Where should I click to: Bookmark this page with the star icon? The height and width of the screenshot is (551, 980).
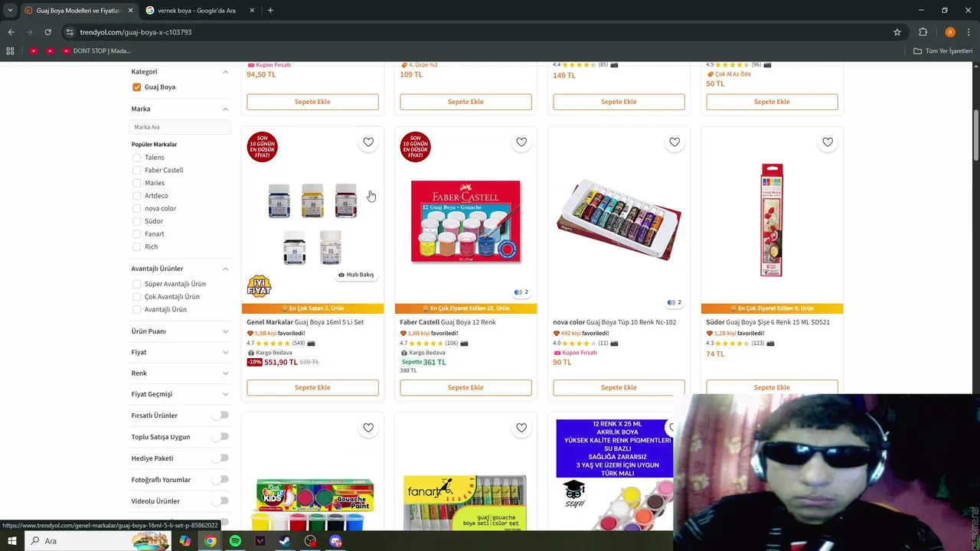pyautogui.click(x=897, y=32)
